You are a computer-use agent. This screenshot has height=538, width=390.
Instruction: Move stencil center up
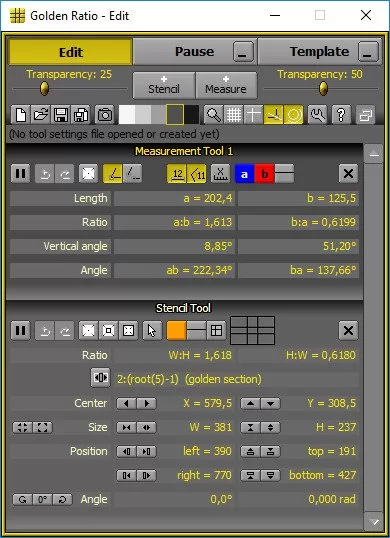coord(251,404)
